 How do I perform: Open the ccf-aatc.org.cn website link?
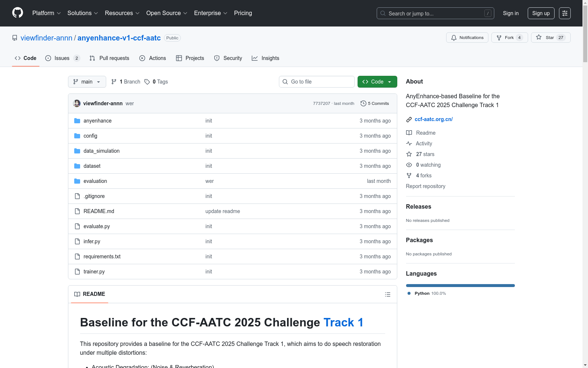(434, 119)
